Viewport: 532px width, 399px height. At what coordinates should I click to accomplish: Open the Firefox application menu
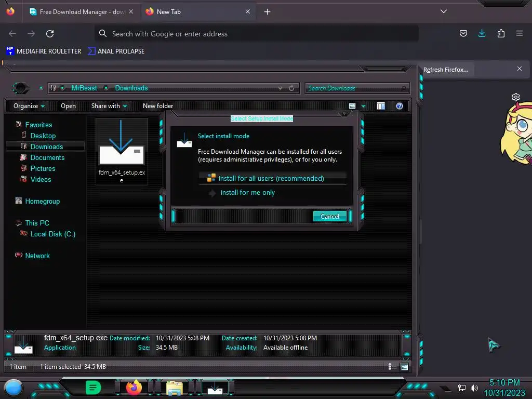(520, 33)
